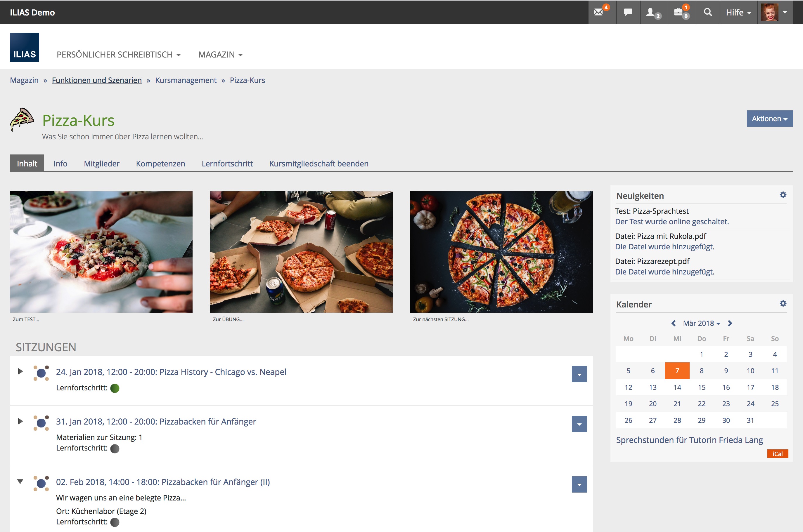Click green Lernfortschritt status of Pizza History
The image size is (803, 532).
point(115,388)
